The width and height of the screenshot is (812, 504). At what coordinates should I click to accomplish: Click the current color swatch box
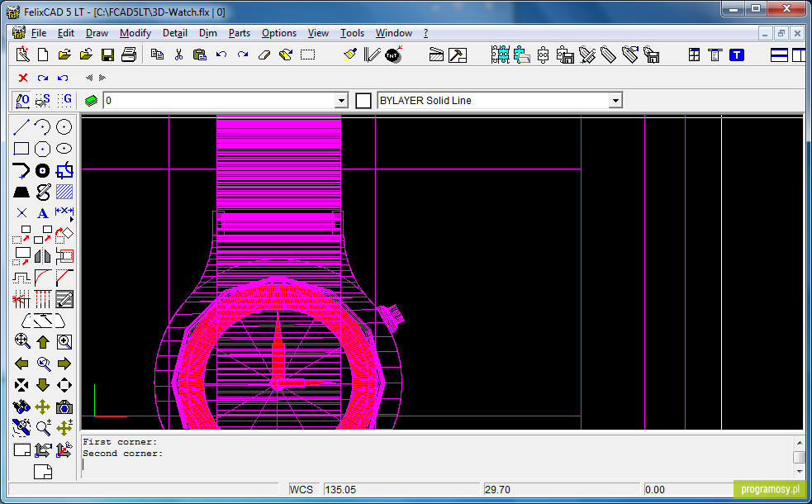point(363,101)
